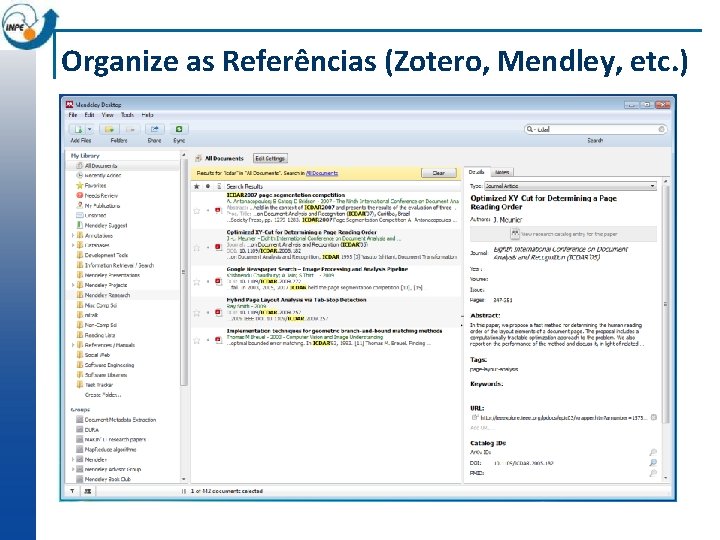Viewport: 720px width, 540px height.
Task: Open the Type Journal Article dropdown
Action: pos(570,186)
